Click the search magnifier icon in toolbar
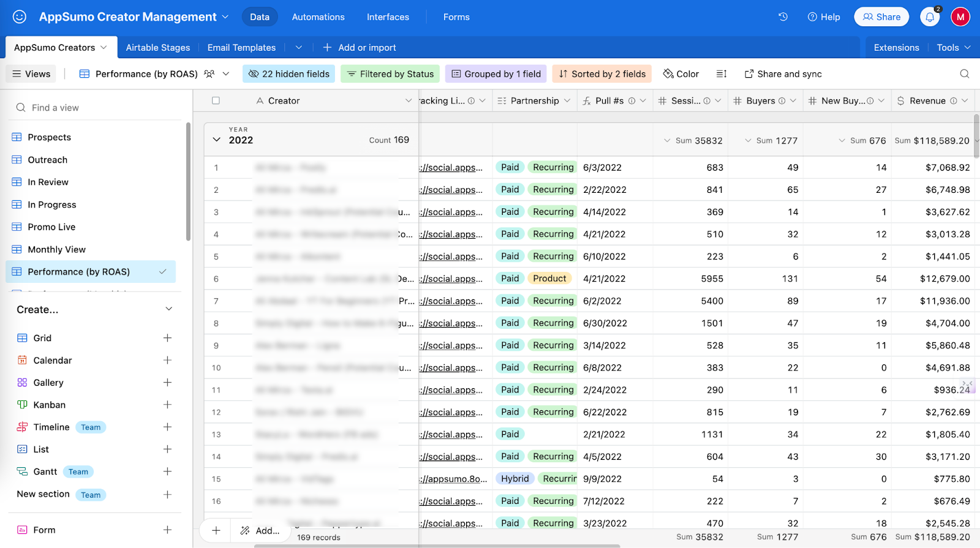980x548 pixels. (x=965, y=74)
